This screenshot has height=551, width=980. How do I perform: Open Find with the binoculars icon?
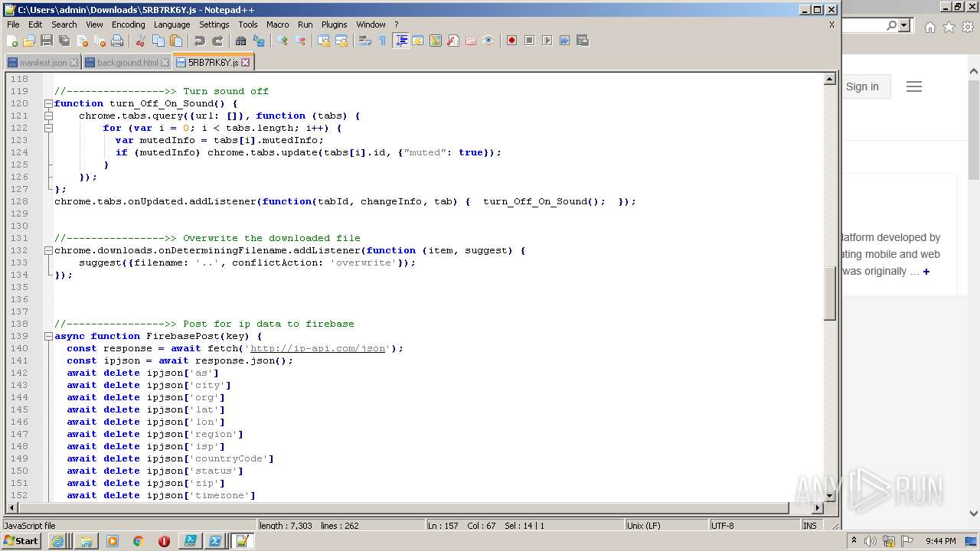click(x=241, y=41)
